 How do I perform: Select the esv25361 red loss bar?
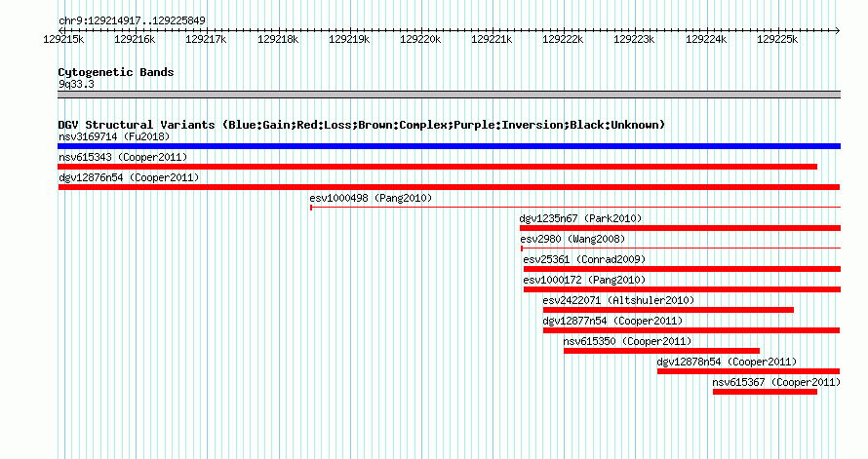[682, 269]
